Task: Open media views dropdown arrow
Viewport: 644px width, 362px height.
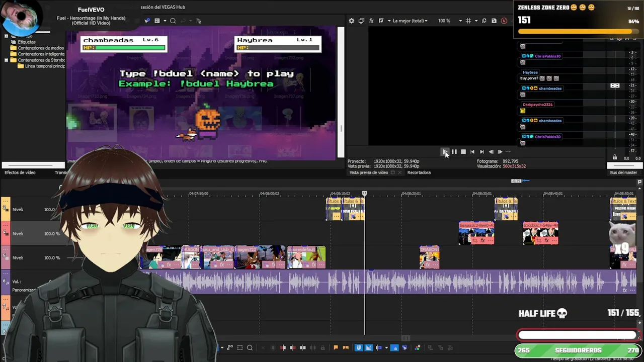Action: (x=165, y=21)
